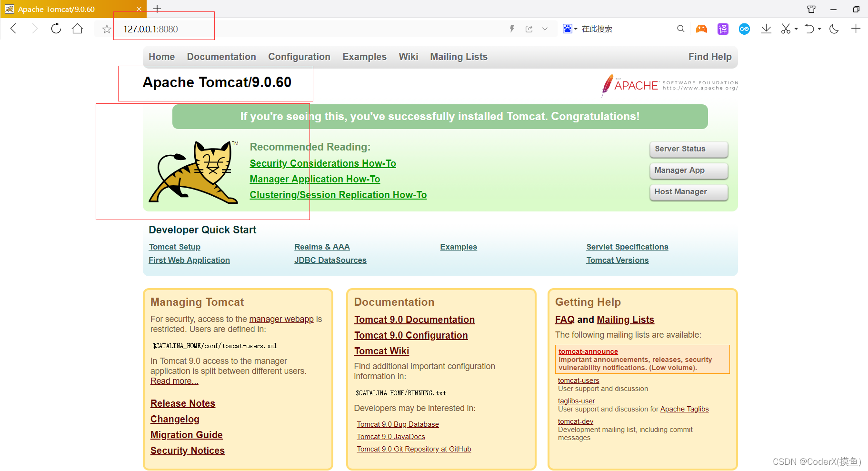Click the share icon in the address bar
The width and height of the screenshot is (868, 471).
pyautogui.click(x=529, y=29)
